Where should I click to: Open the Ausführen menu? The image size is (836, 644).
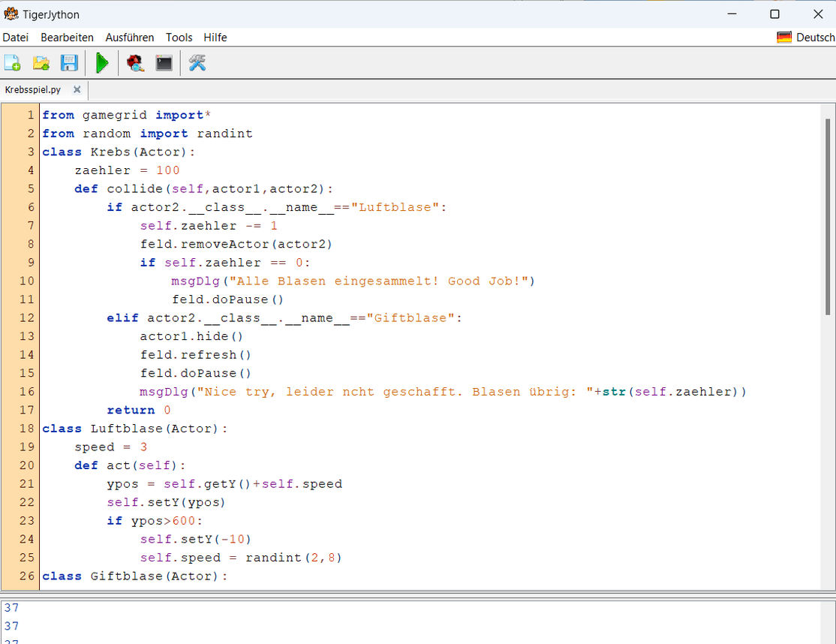point(129,37)
